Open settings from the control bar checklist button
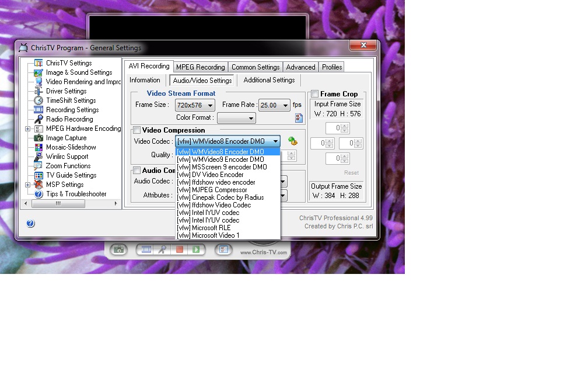 [x=223, y=250]
